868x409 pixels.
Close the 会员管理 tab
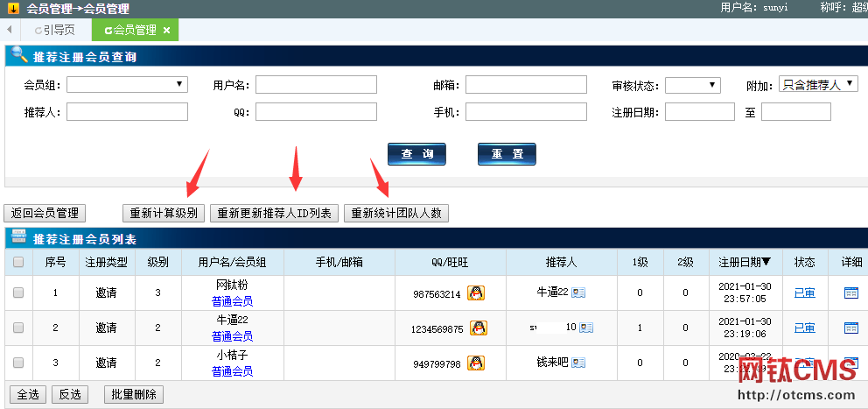point(166,31)
